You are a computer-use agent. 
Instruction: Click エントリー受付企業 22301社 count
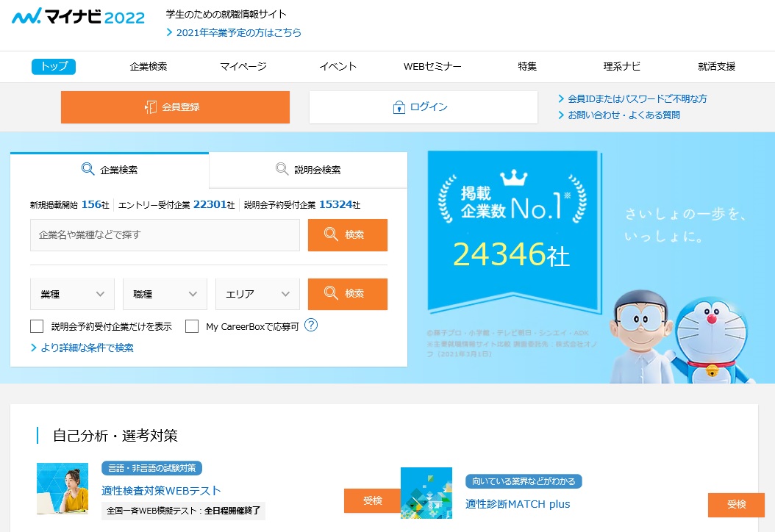click(176, 204)
